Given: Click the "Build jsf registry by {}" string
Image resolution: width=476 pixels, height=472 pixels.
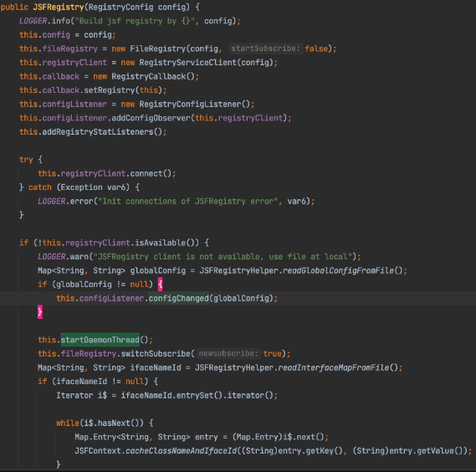Looking at the screenshot, I should pos(135,21).
